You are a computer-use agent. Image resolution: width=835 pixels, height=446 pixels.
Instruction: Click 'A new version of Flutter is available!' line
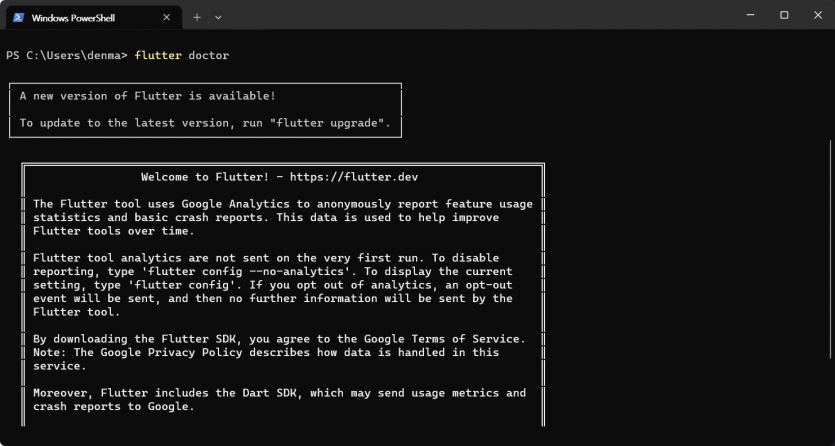pyautogui.click(x=148, y=96)
